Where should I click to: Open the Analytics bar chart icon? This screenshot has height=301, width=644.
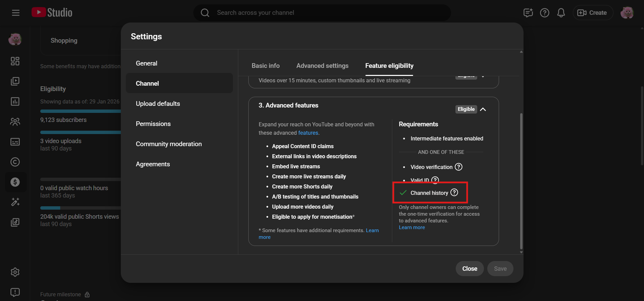pyautogui.click(x=15, y=101)
